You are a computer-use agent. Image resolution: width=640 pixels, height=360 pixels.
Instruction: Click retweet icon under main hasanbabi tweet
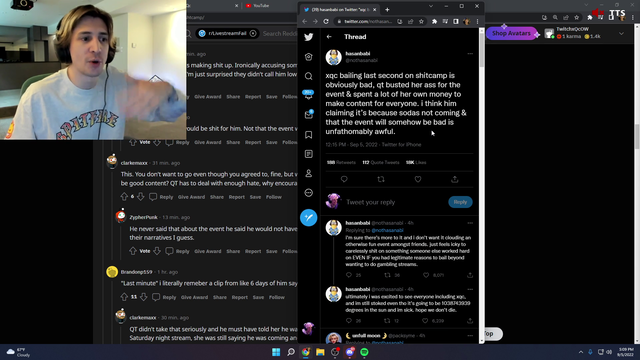tap(381, 179)
